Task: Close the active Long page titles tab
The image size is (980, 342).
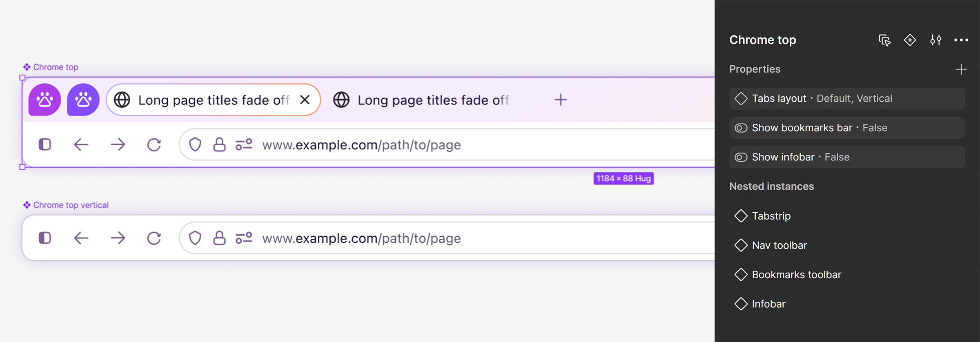Action: (305, 100)
